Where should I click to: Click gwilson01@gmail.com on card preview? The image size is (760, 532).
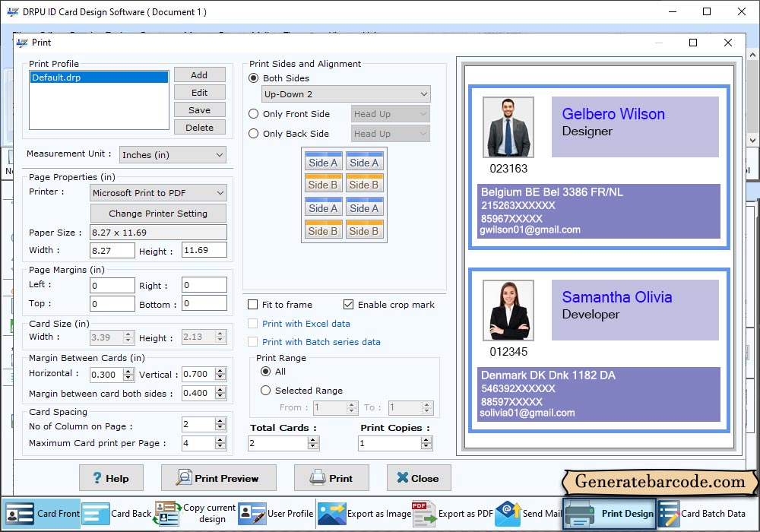[530, 230]
